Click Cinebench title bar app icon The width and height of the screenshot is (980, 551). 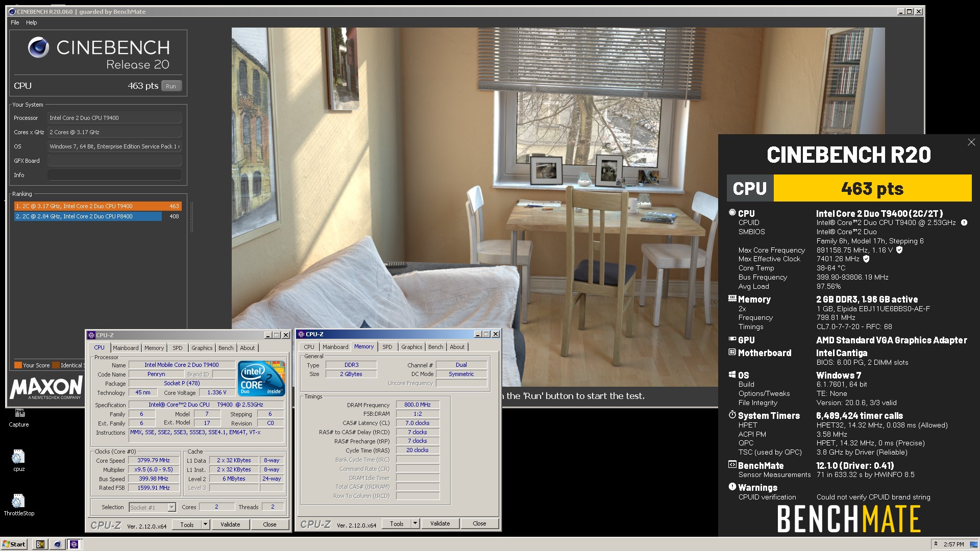point(12,12)
